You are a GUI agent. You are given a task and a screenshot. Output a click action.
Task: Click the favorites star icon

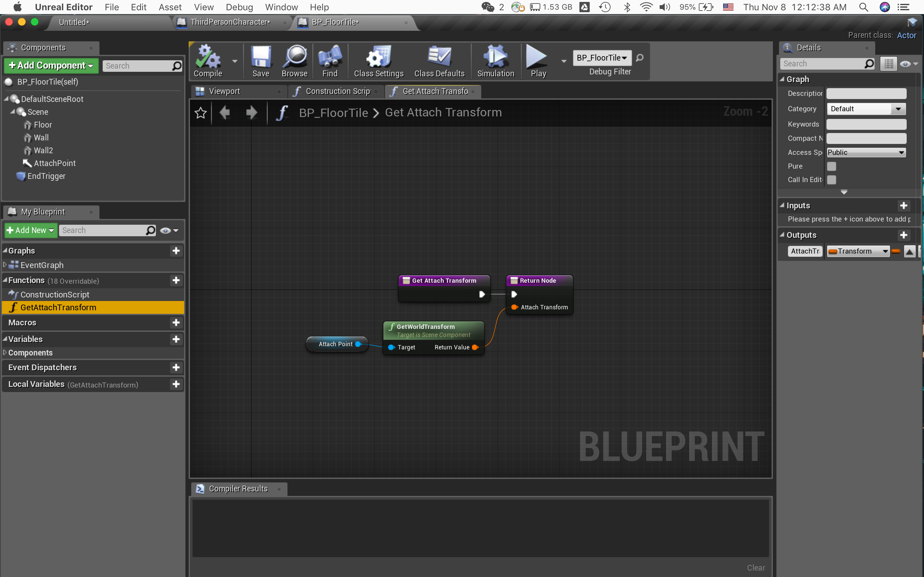click(201, 113)
